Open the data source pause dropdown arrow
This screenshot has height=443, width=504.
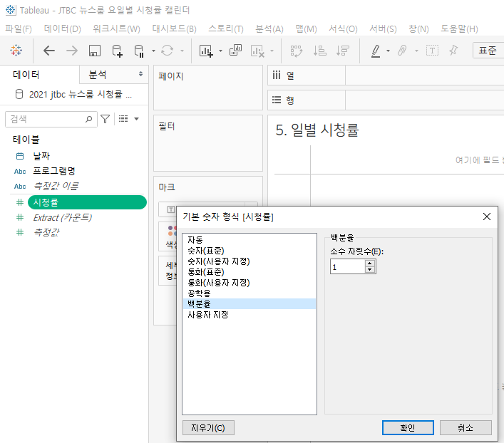point(153,51)
